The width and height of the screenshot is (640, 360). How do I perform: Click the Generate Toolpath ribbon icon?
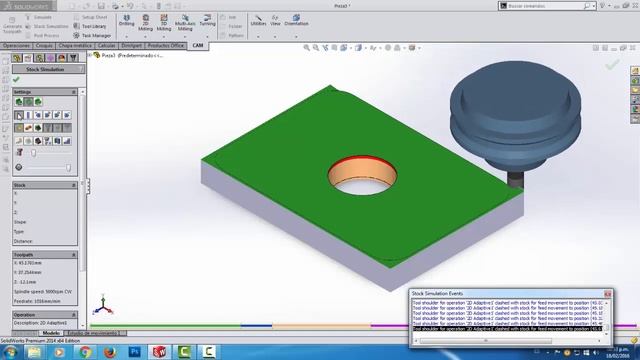coord(12,25)
